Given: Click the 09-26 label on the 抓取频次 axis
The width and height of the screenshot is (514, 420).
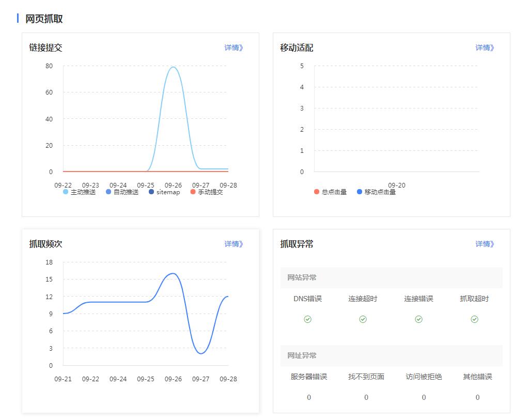Looking at the screenshot, I should [x=174, y=379].
